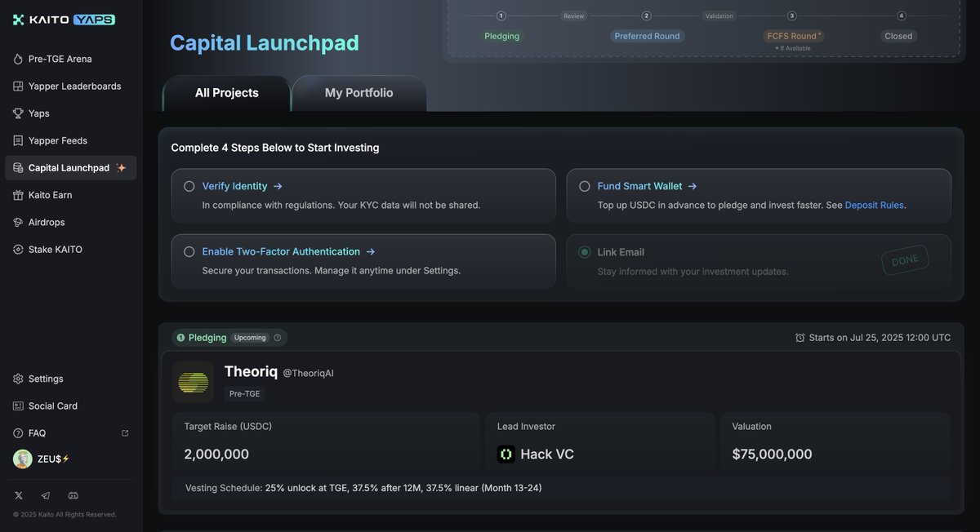
Task: Click the alarm clock icon by start date
Action: click(x=800, y=338)
